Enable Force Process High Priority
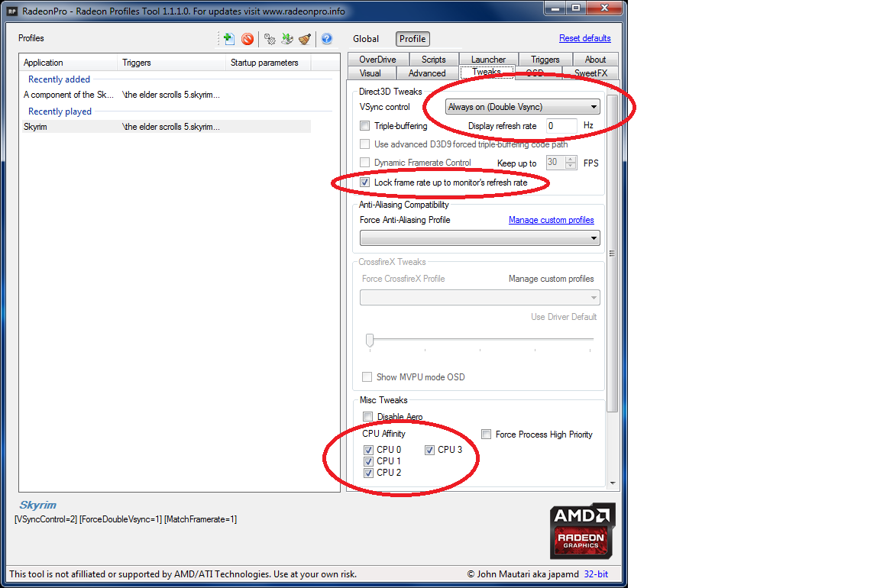 click(x=486, y=435)
